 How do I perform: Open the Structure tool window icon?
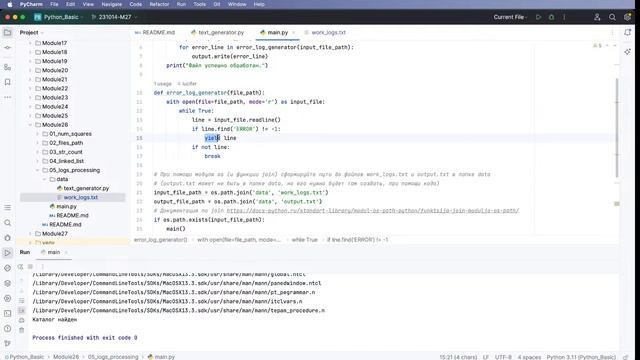[x=7, y=67]
